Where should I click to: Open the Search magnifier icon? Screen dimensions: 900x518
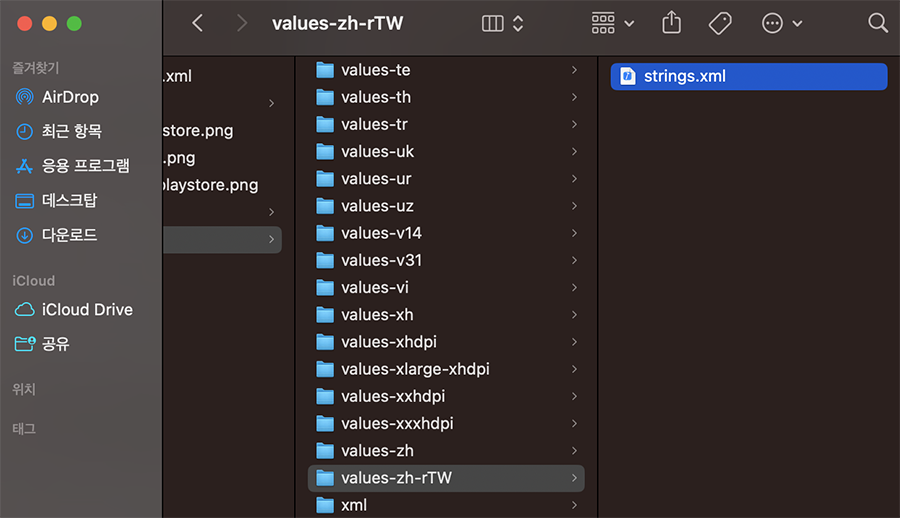[x=877, y=23]
